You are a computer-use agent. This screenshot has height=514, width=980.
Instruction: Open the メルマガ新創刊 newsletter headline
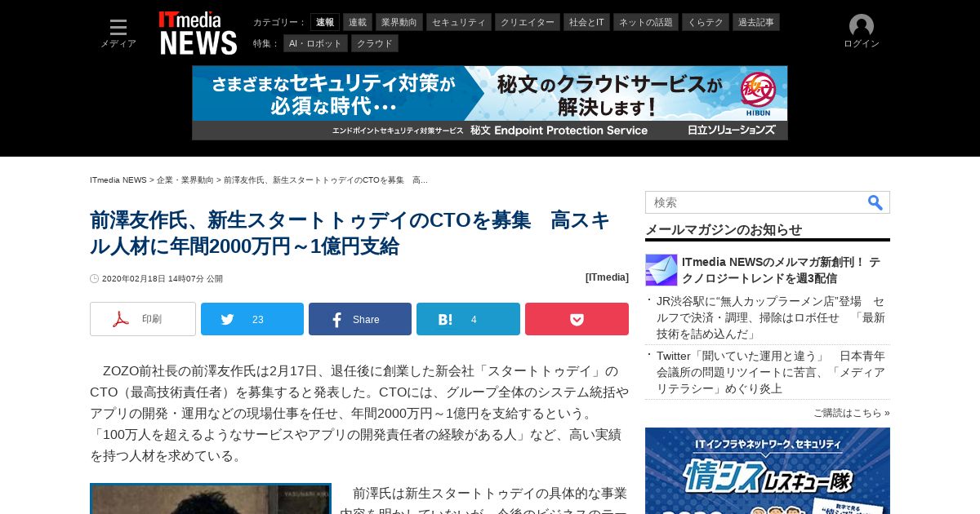[781, 270]
